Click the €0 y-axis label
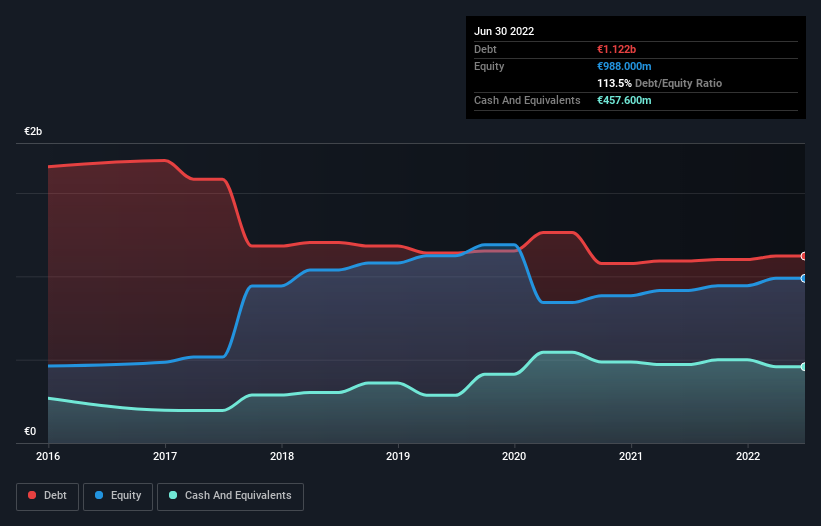 [30, 431]
